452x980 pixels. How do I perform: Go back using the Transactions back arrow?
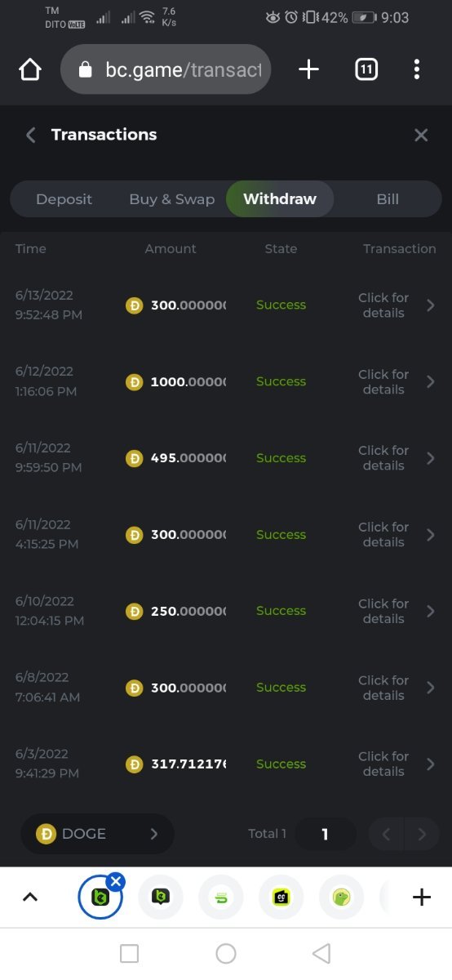point(31,136)
